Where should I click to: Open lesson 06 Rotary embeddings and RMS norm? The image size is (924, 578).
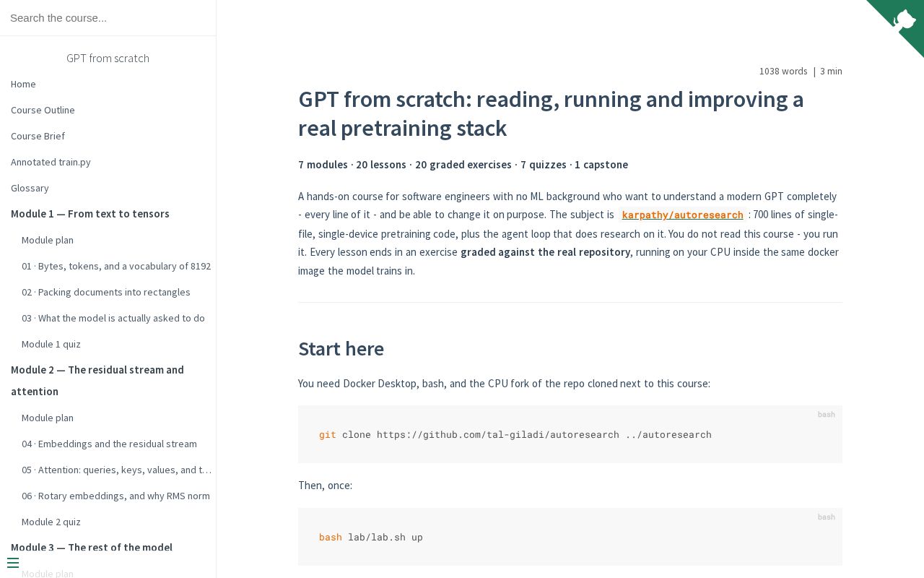115,496
